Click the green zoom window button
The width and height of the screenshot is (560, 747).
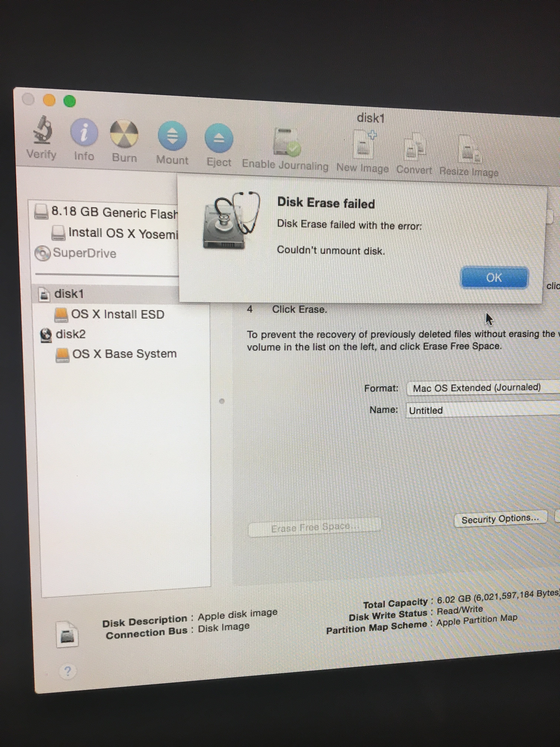pyautogui.click(x=70, y=101)
